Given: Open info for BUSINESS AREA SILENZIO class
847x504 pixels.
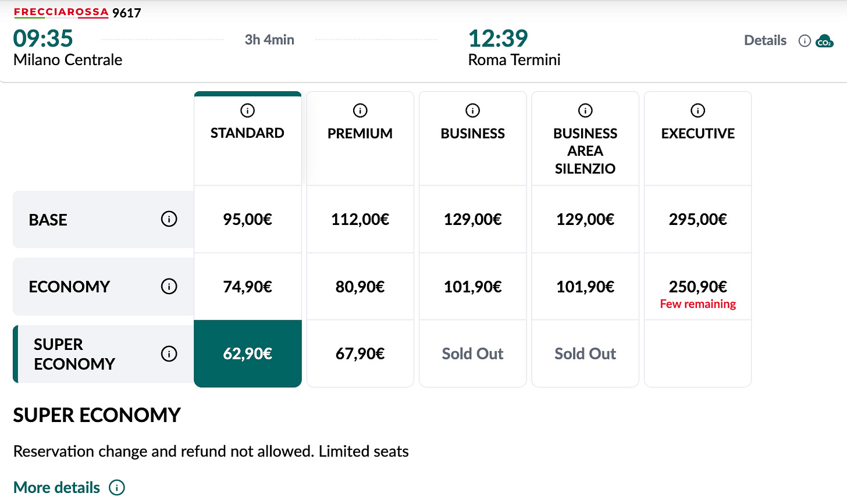Looking at the screenshot, I should 585,110.
